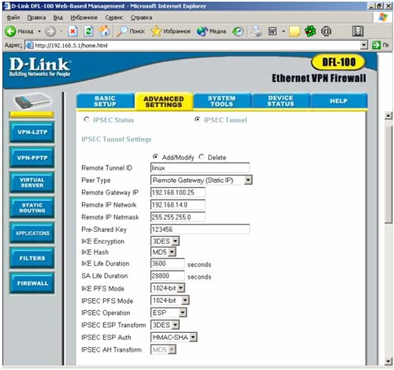Screen dimensions: 394x370
Task: Open the Favorites star icon
Action: click(x=156, y=31)
